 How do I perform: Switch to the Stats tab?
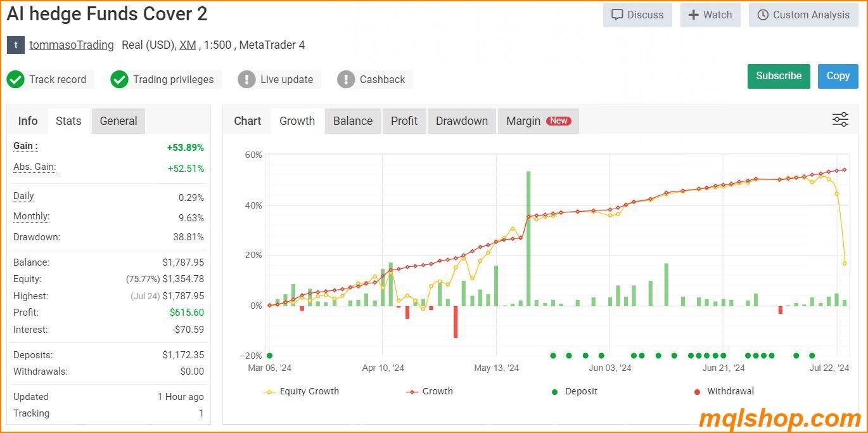click(x=68, y=120)
